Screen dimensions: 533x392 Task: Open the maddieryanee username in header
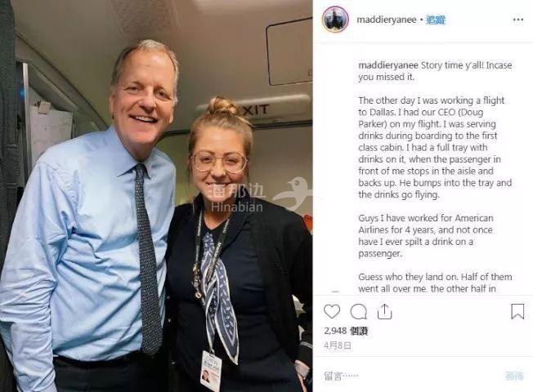point(387,20)
